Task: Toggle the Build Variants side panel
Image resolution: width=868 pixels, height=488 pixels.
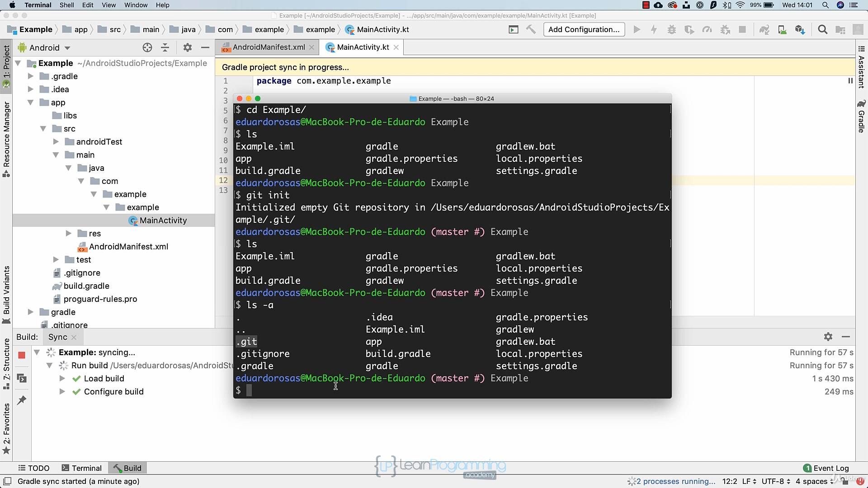Action: [6, 295]
